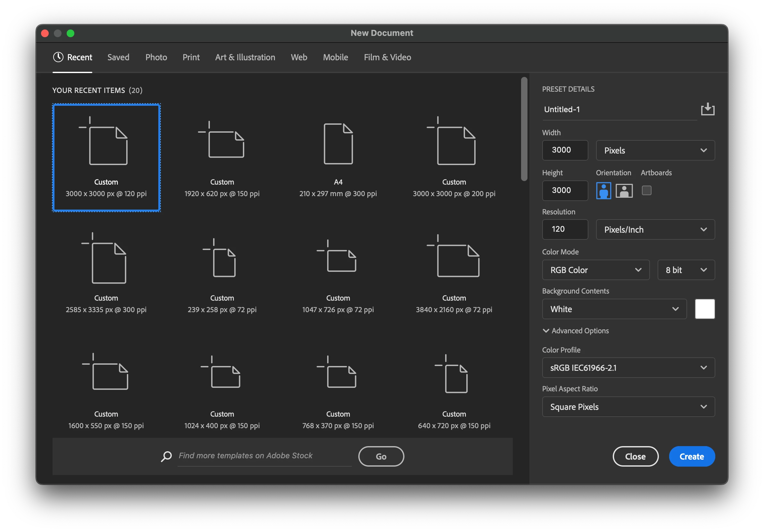Collapse the Advanced Options section
The height and width of the screenshot is (532, 764).
tap(546, 331)
